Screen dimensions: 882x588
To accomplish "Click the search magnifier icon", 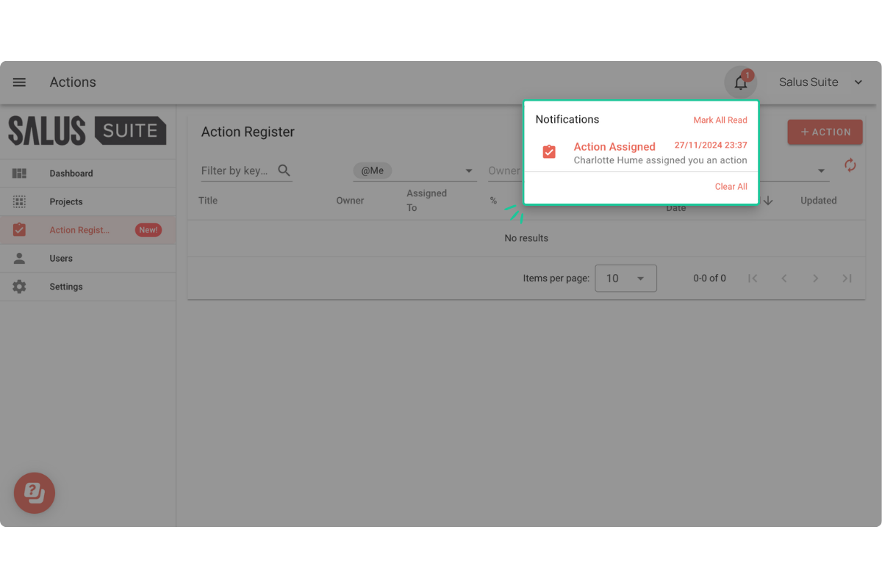I will [284, 171].
